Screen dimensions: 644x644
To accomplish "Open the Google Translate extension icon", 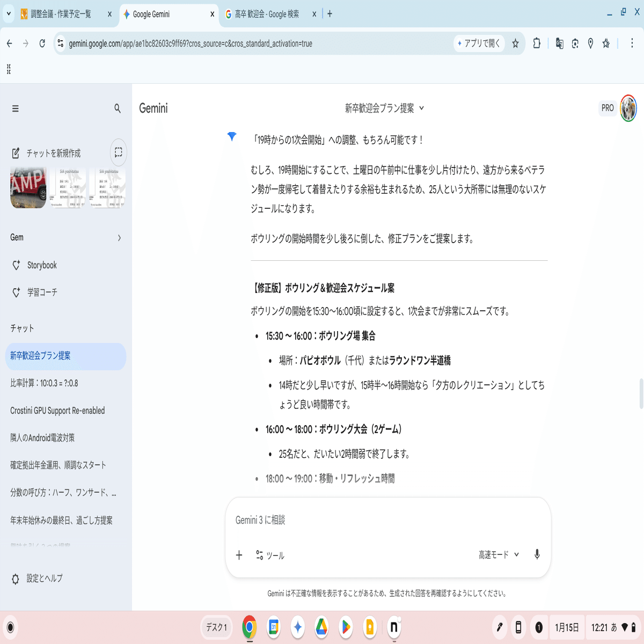I will 559,43.
